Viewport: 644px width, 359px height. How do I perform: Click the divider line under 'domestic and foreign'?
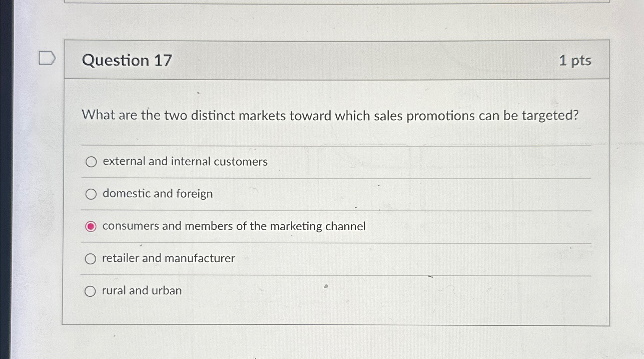coord(336,209)
